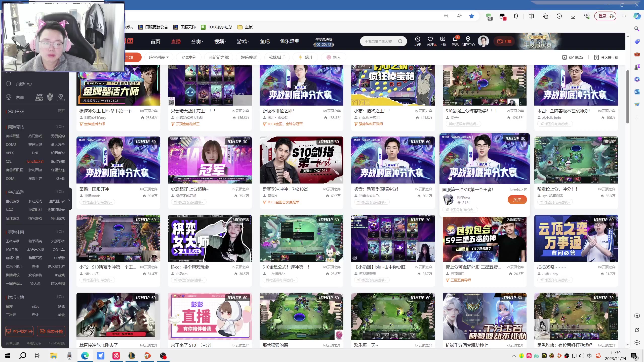Expand 单机热游 全部+ list

(60, 192)
